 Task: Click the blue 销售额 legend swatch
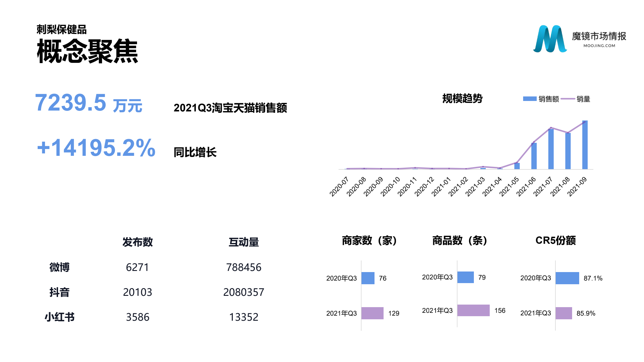(529, 99)
